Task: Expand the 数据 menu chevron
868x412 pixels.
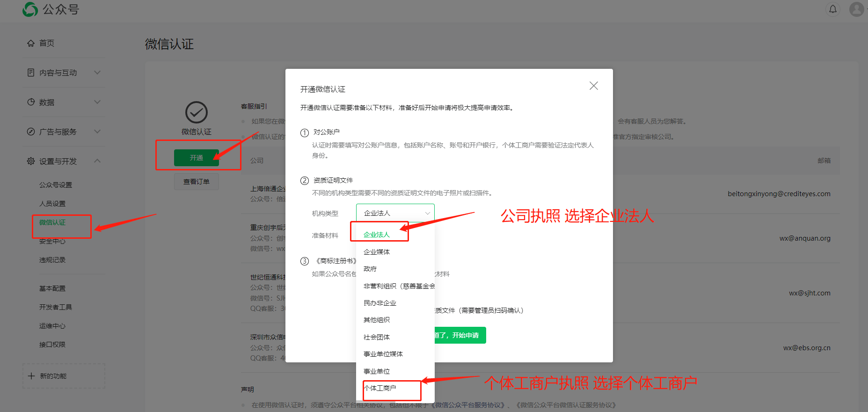Action: (x=97, y=102)
